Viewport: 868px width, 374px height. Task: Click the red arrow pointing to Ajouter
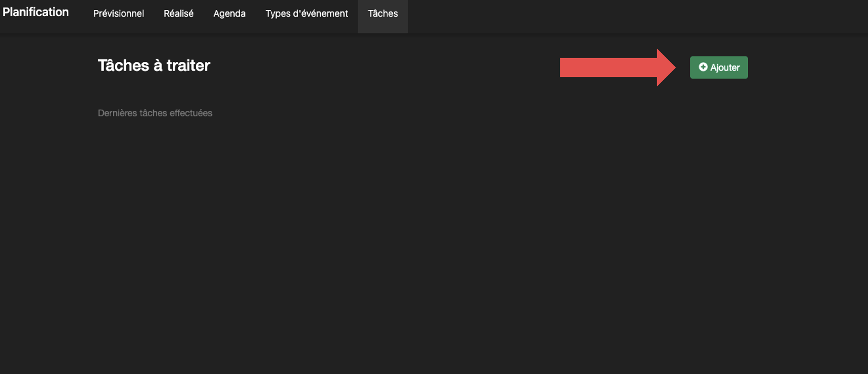pyautogui.click(x=617, y=68)
